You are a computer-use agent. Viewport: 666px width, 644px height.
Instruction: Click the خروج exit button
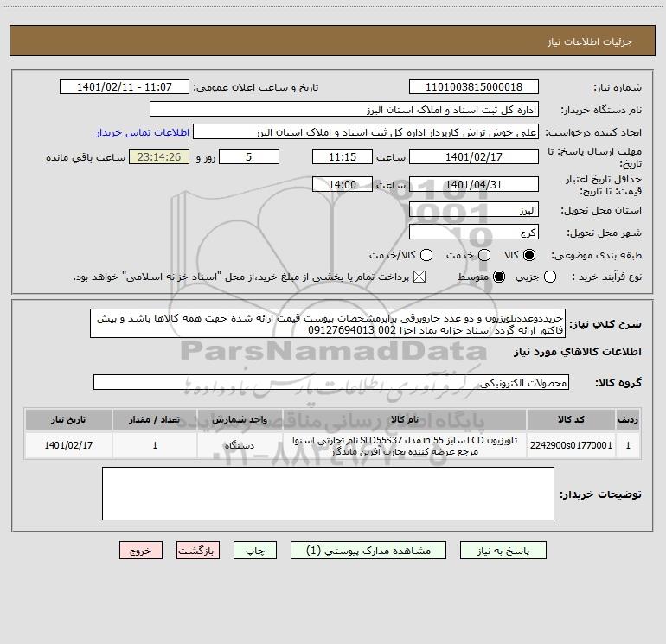pos(141,551)
